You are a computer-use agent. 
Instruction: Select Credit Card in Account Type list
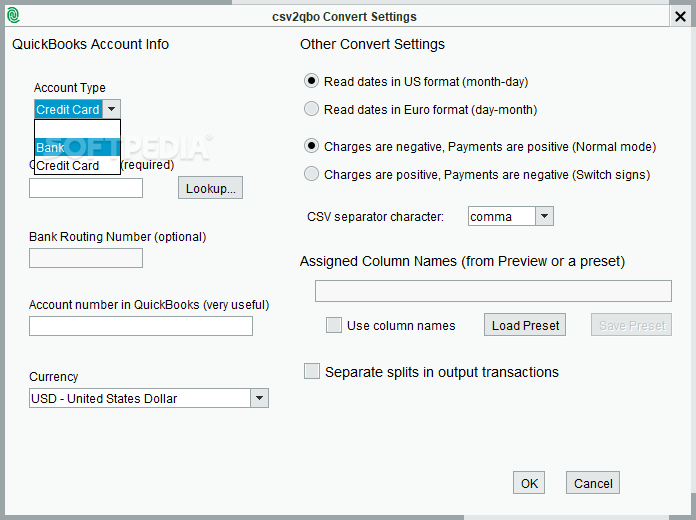[x=77, y=165]
